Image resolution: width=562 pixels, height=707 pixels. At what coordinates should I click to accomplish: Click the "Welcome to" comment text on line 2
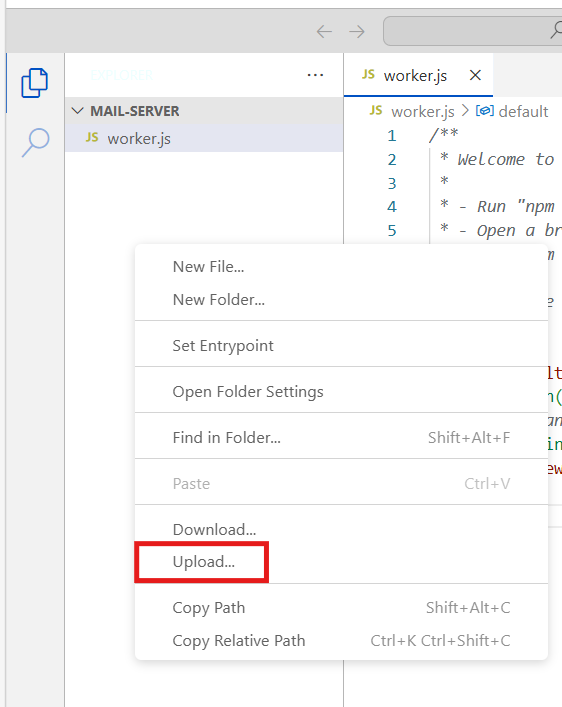506,160
